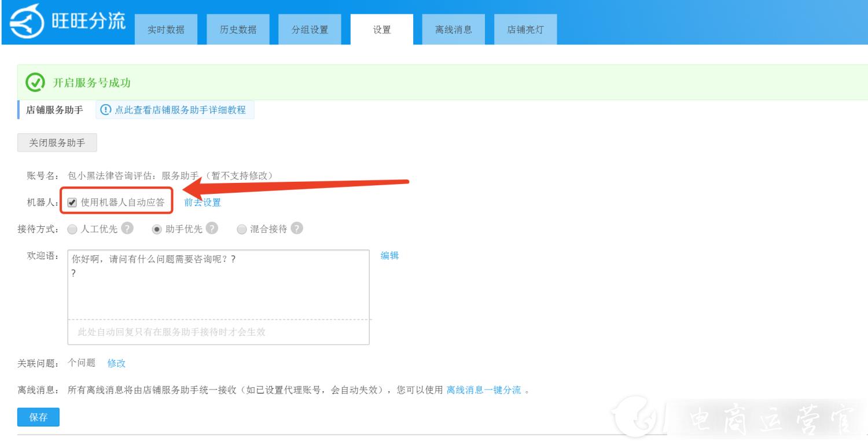Screen dimensions: 868x441
Task: Click the 此处自动回复只有在服务助手接待时才会生效 hint text
Action: click(x=172, y=332)
